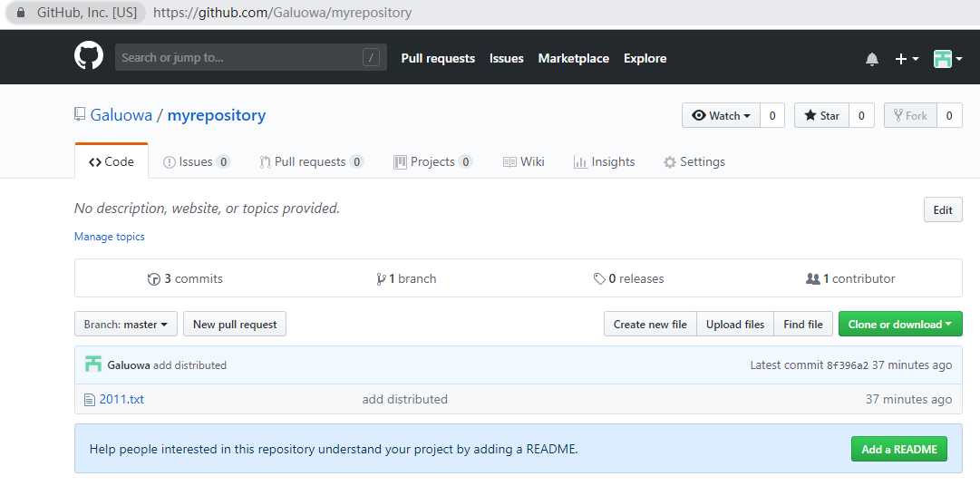
Task: Click the lock icon in address bar
Action: (21, 13)
